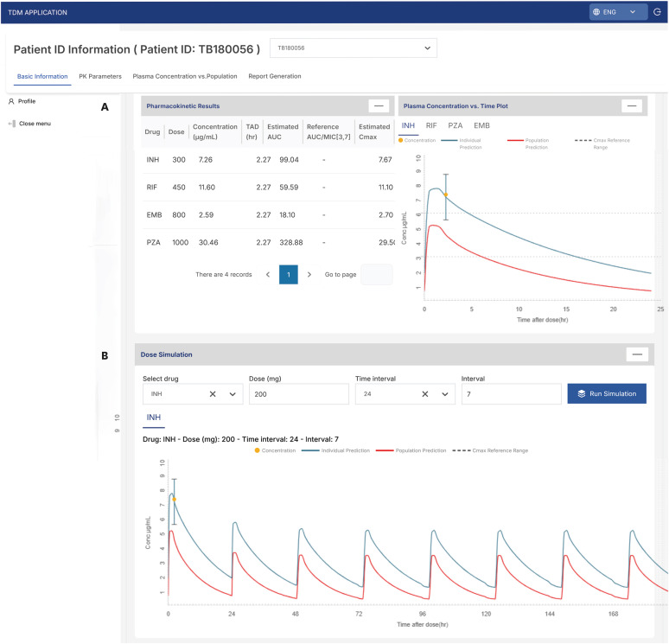Screen dimensions: 669x644
Task: Open the ENG language dropdown
Action: click(x=617, y=12)
